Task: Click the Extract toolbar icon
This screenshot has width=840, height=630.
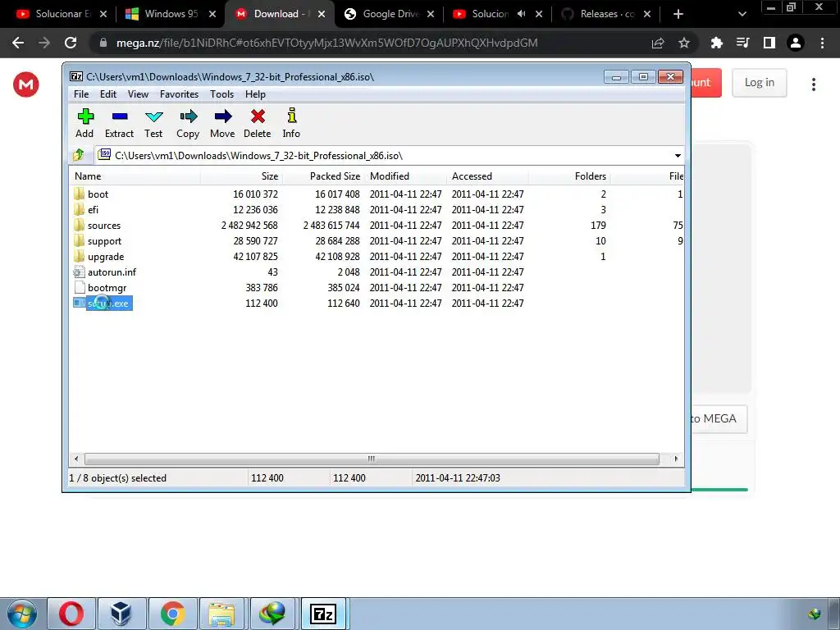Action: coord(120,116)
